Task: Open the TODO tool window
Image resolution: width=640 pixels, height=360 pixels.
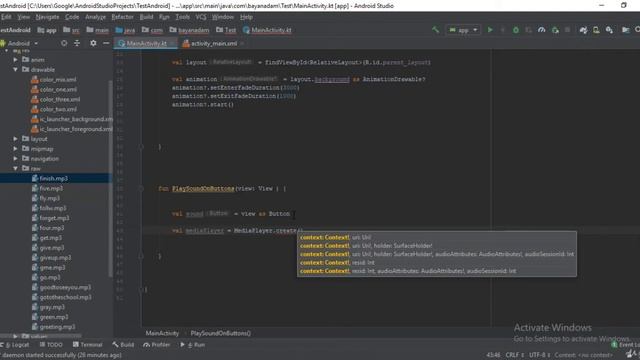Action: click(x=51, y=345)
